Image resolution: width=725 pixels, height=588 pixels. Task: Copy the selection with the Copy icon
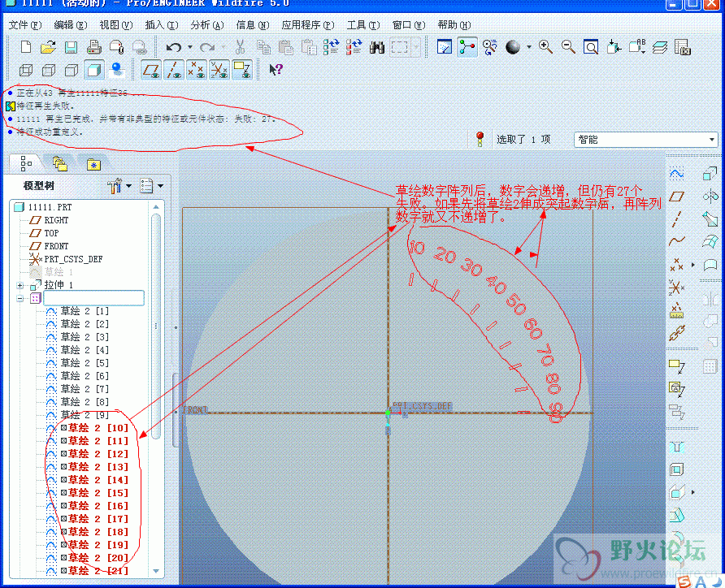[263, 46]
